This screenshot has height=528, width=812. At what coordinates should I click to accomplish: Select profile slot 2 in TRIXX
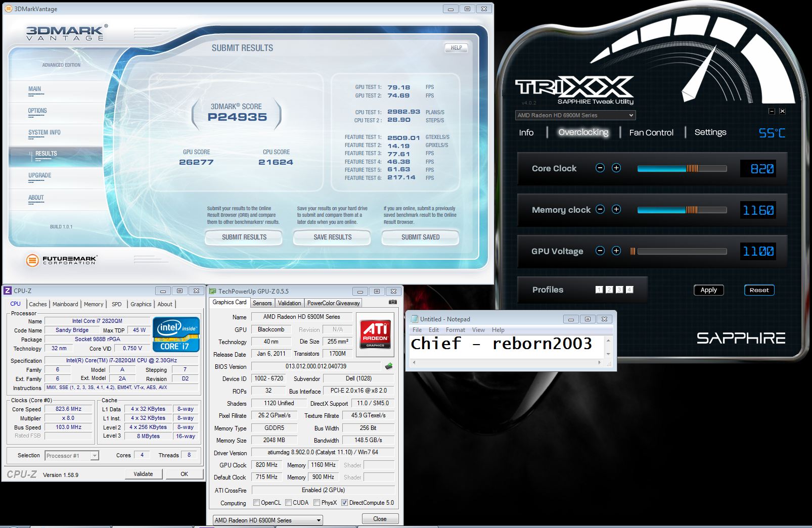[x=609, y=290]
